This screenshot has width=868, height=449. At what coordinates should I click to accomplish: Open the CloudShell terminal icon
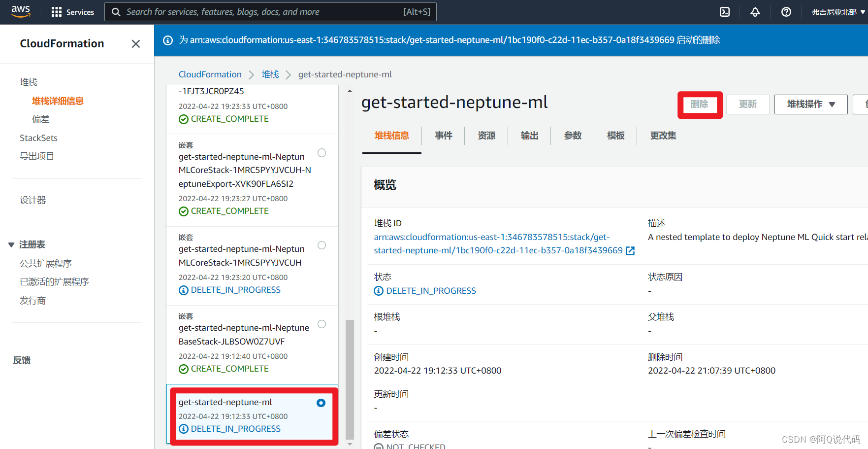pyautogui.click(x=725, y=12)
